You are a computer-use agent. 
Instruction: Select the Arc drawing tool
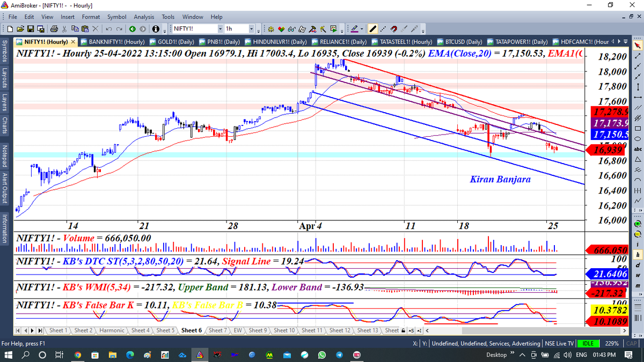[x=638, y=179]
